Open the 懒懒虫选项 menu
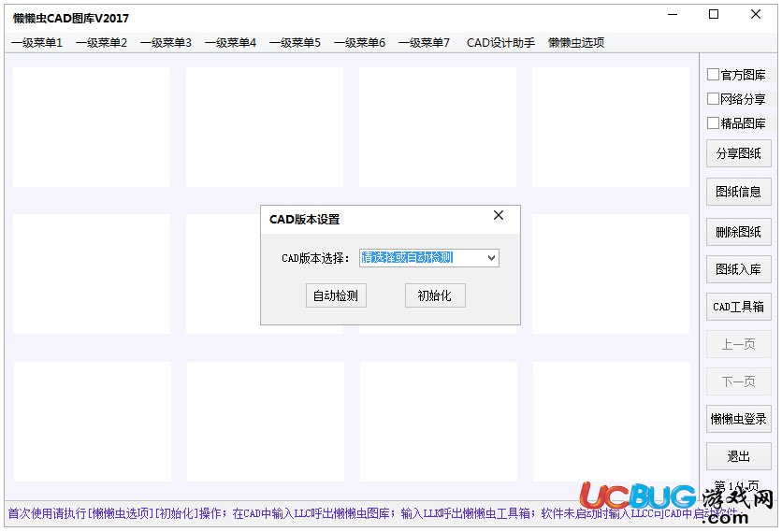This screenshot has height=532, width=782. pyautogui.click(x=576, y=43)
